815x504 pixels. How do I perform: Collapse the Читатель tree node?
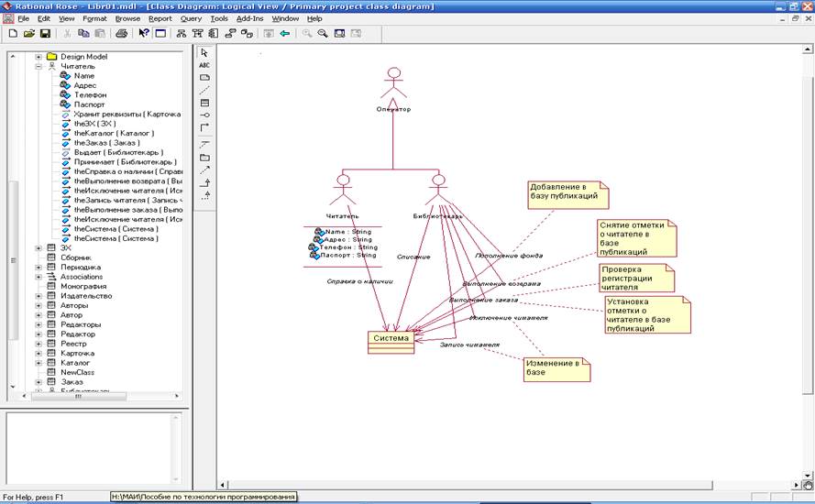tap(39, 66)
